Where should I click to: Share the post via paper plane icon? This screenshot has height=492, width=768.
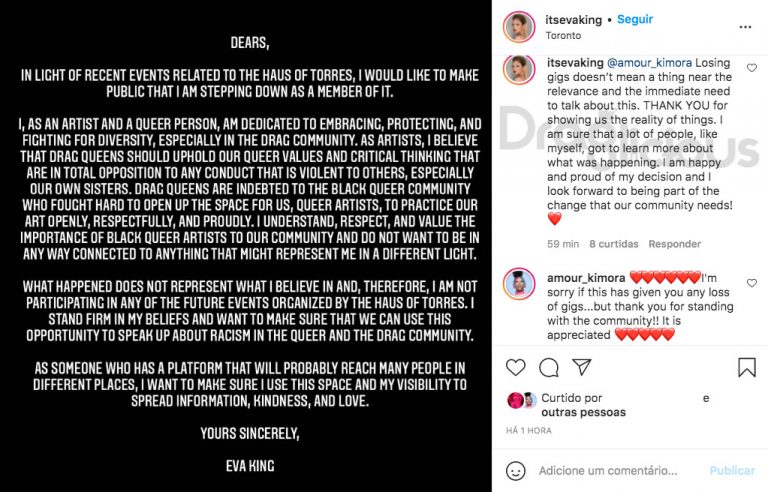tap(582, 367)
